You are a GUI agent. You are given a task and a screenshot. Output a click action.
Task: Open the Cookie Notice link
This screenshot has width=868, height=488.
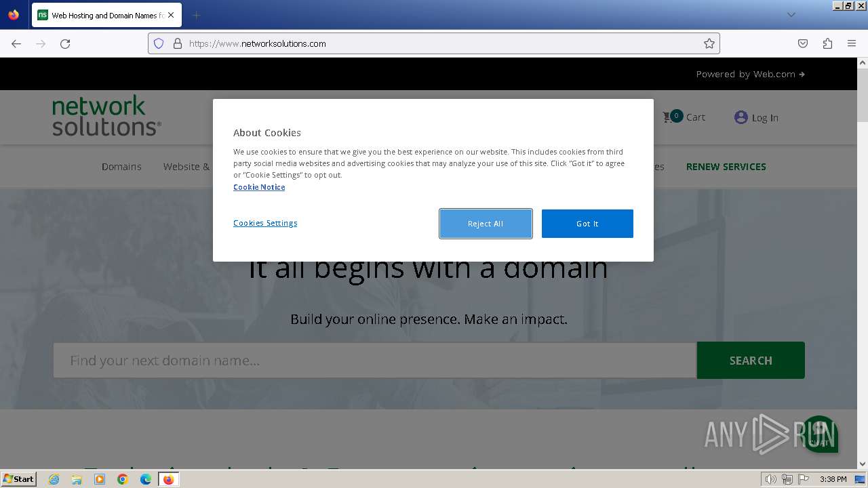(x=259, y=187)
